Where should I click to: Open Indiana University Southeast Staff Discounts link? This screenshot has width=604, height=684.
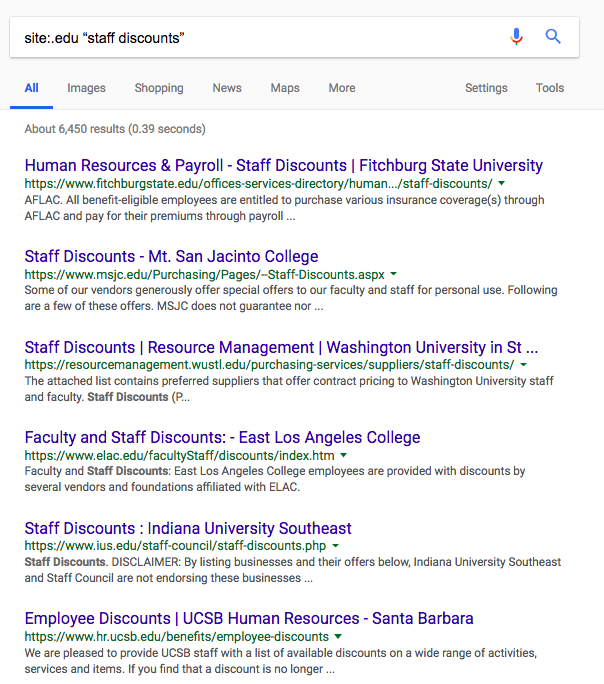(188, 528)
